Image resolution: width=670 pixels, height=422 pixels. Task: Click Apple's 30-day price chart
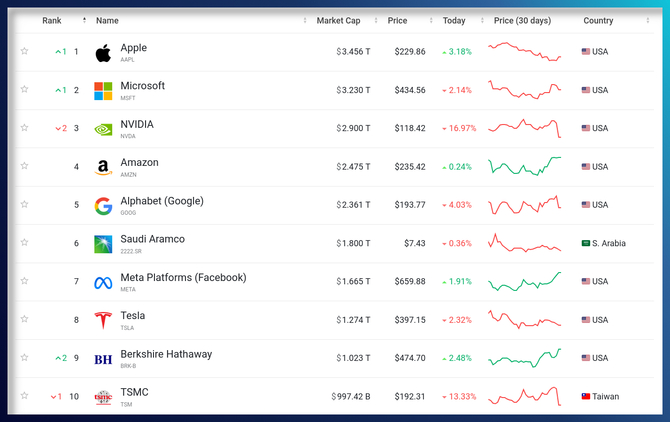pos(524,52)
